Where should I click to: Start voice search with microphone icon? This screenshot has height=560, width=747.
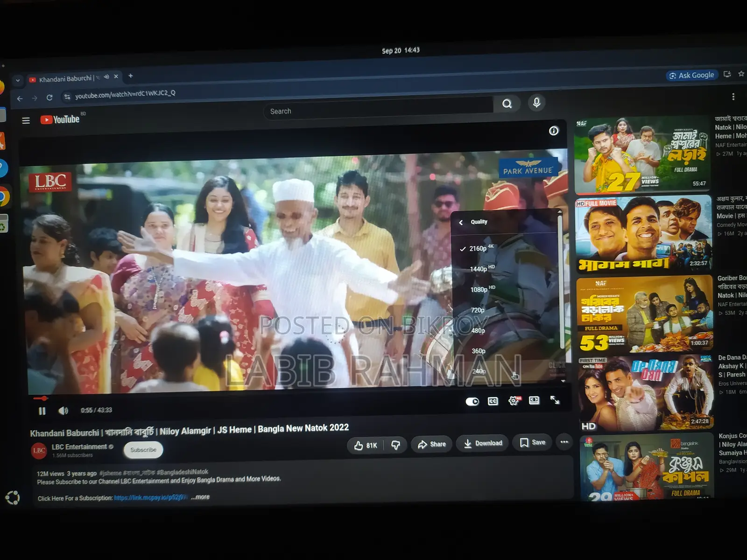click(536, 102)
